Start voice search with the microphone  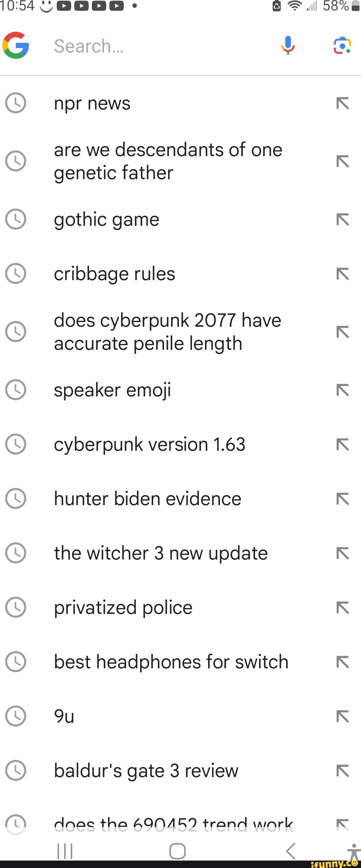click(288, 45)
